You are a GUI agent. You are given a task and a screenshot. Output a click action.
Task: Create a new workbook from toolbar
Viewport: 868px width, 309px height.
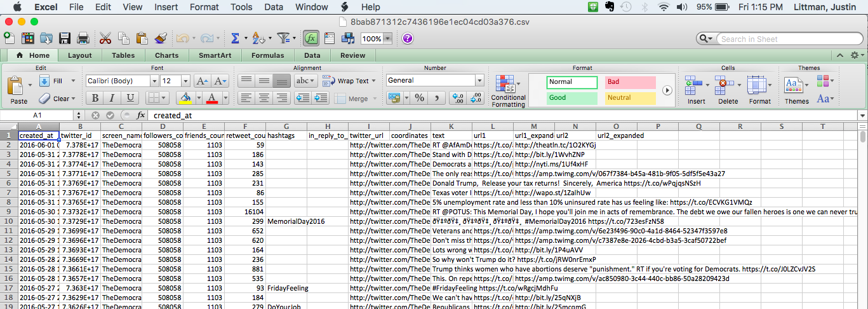pyautogui.click(x=8, y=38)
